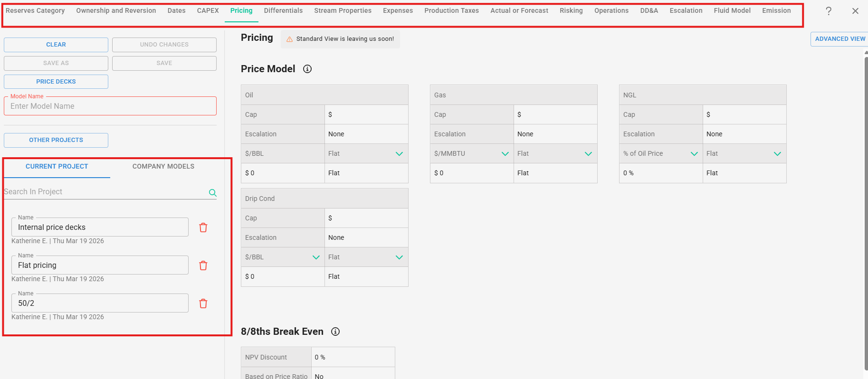Image resolution: width=868 pixels, height=379 pixels.
Task: Expand Oil Flat price type dropdown
Action: (399, 153)
